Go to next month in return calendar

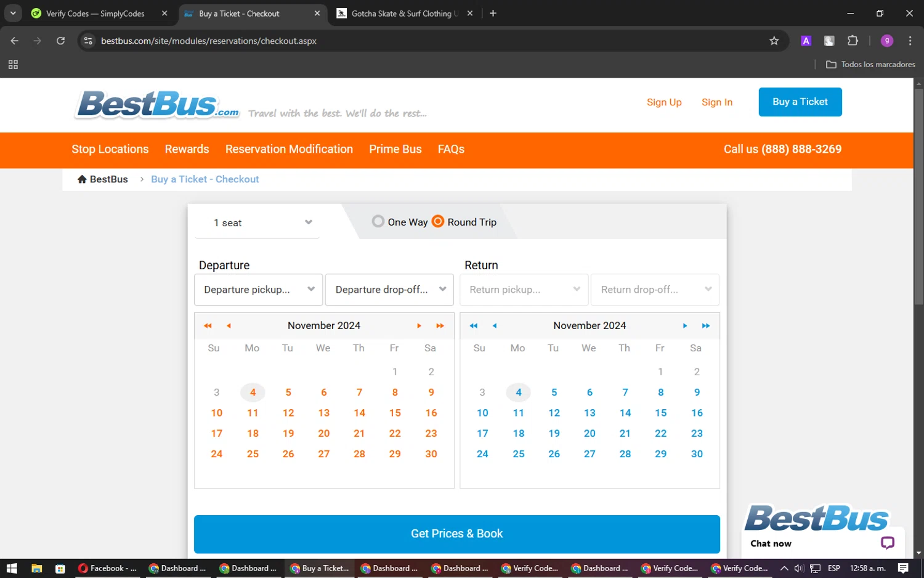coord(684,325)
